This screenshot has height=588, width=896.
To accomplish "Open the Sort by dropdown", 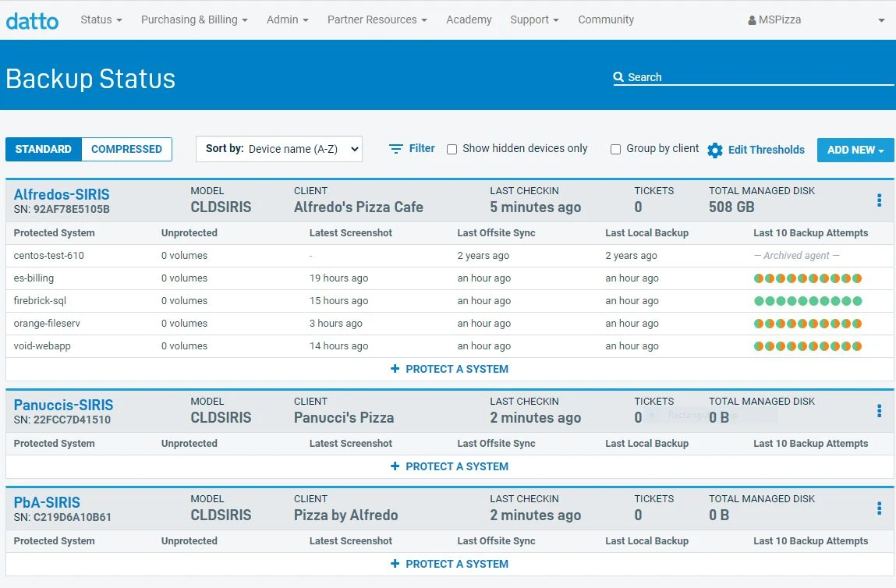I will point(279,149).
